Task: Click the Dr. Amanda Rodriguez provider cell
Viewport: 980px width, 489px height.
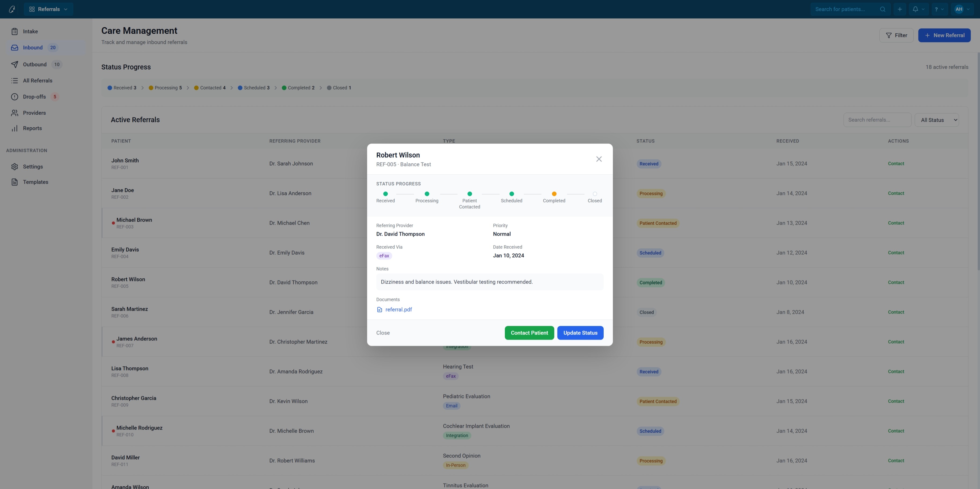Action: click(x=296, y=371)
